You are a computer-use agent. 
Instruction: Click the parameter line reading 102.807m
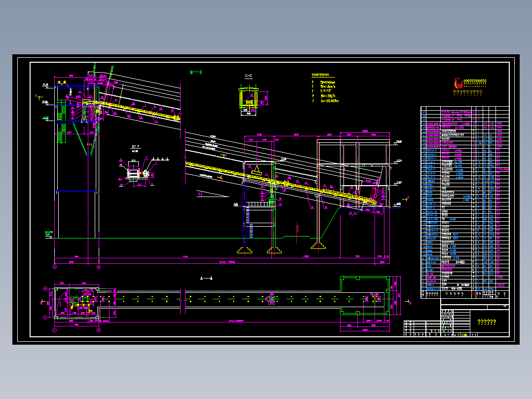point(325,101)
